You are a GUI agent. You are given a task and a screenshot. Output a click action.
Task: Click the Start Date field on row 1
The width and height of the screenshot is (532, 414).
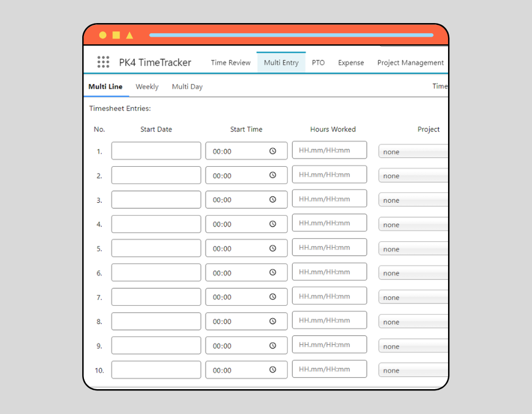155,151
